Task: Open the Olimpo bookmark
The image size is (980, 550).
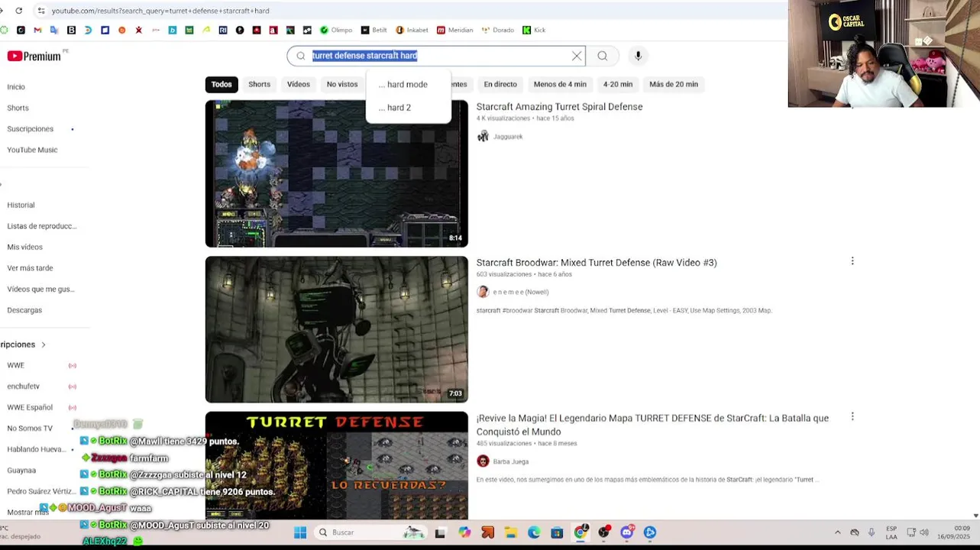Action: pos(336,30)
